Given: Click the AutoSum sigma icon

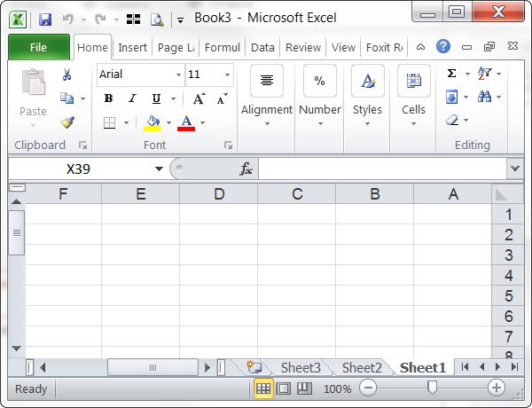Looking at the screenshot, I should tap(451, 74).
